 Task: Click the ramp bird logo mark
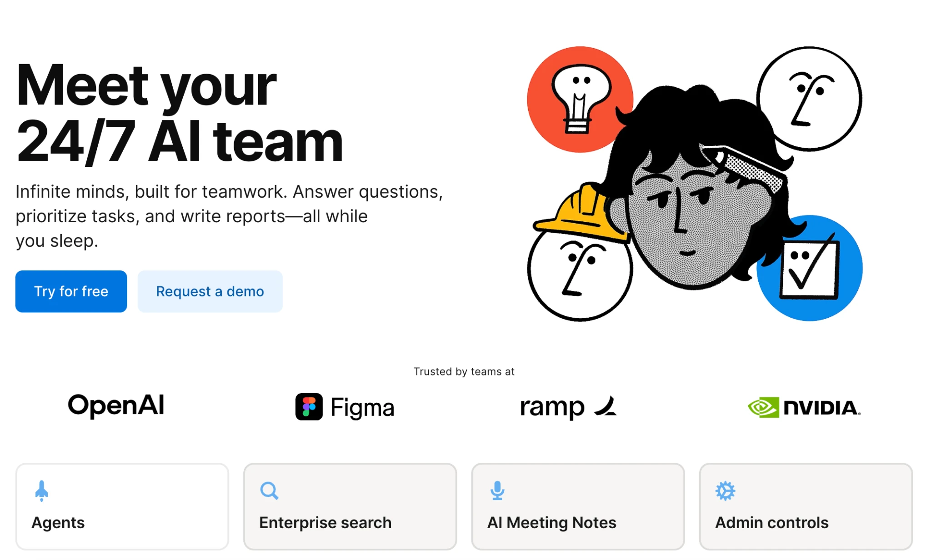pos(606,406)
